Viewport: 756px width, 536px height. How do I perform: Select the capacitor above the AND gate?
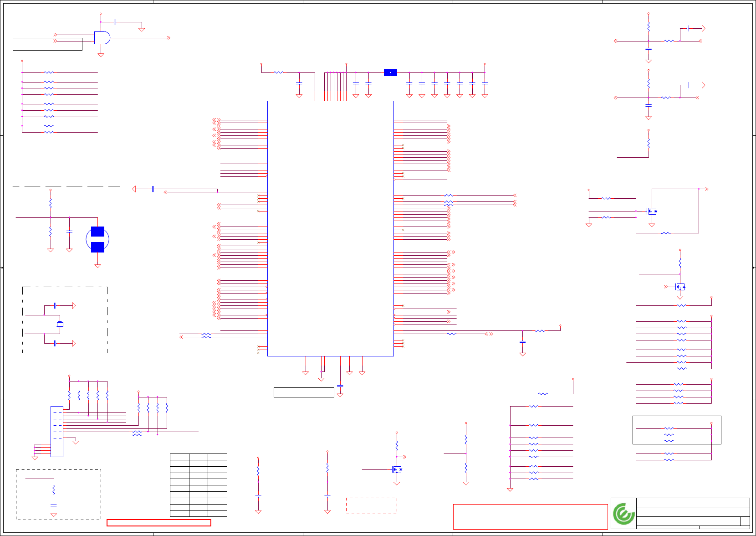[x=115, y=22]
